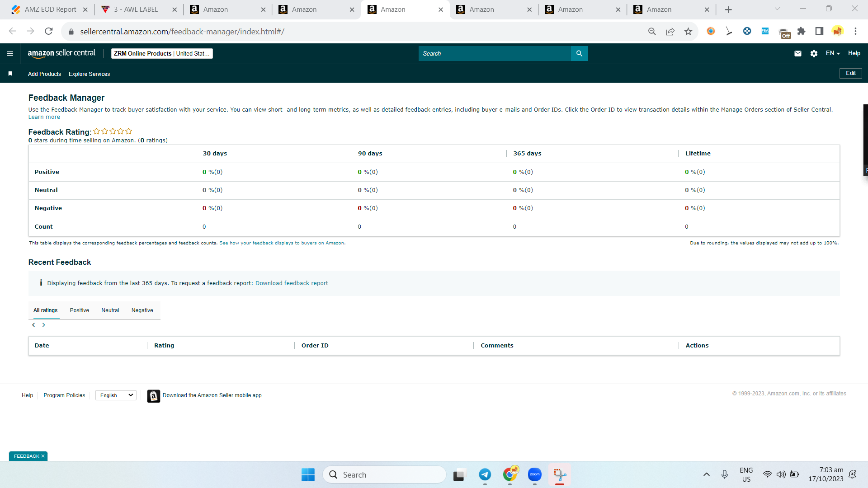868x488 pixels.
Task: Switch to the 3 - AWL LABEL browser tab
Action: (x=138, y=9)
